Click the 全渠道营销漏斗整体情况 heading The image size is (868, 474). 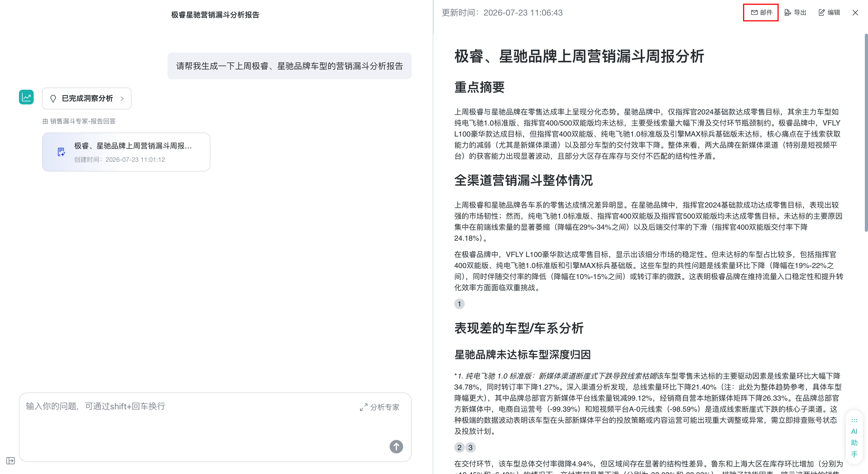pos(523,180)
